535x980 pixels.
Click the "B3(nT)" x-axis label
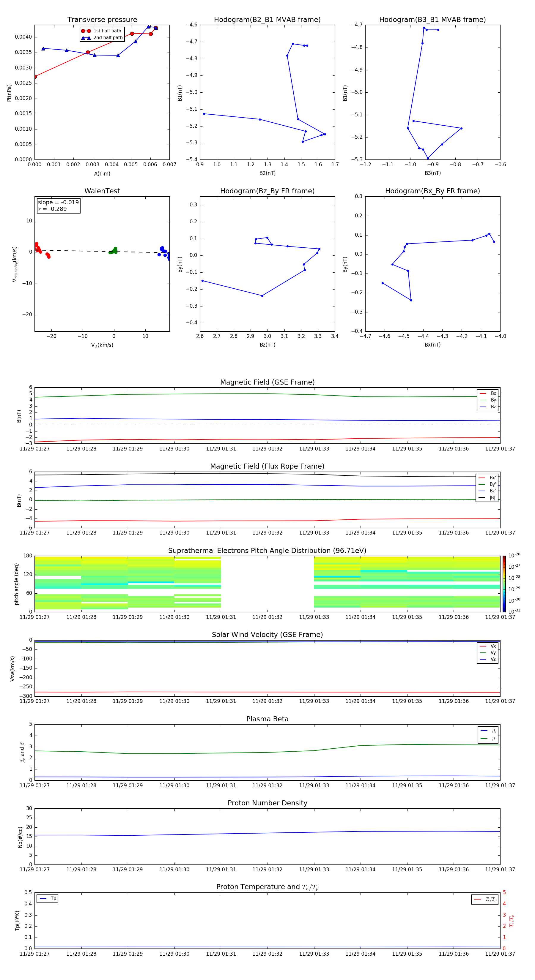[x=432, y=173]
